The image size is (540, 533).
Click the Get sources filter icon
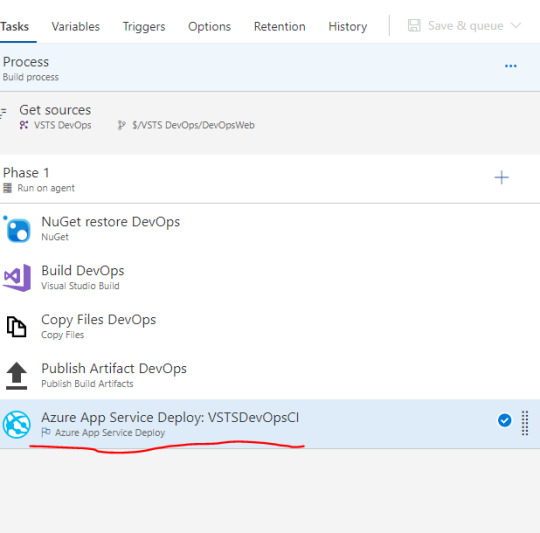tap(3, 112)
